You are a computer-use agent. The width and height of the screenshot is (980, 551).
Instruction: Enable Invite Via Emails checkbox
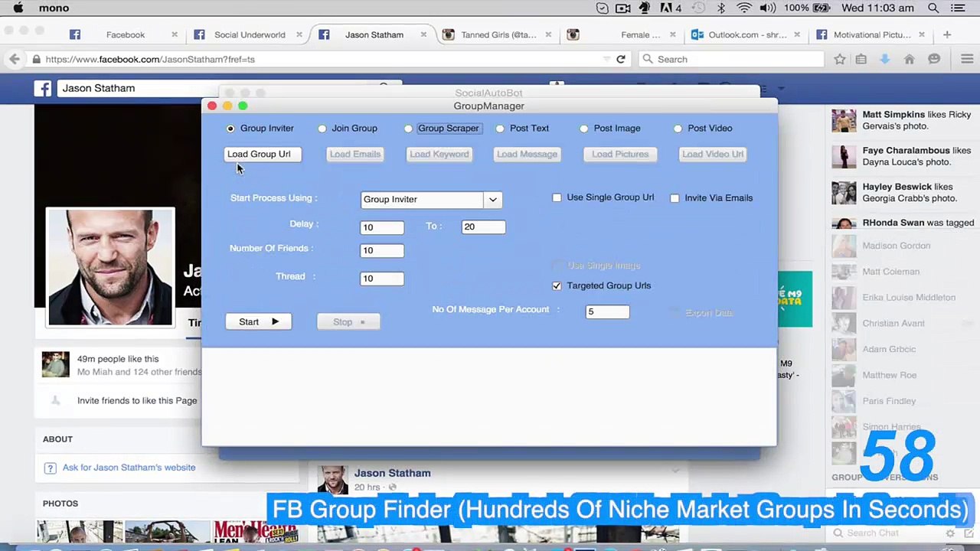[675, 198]
